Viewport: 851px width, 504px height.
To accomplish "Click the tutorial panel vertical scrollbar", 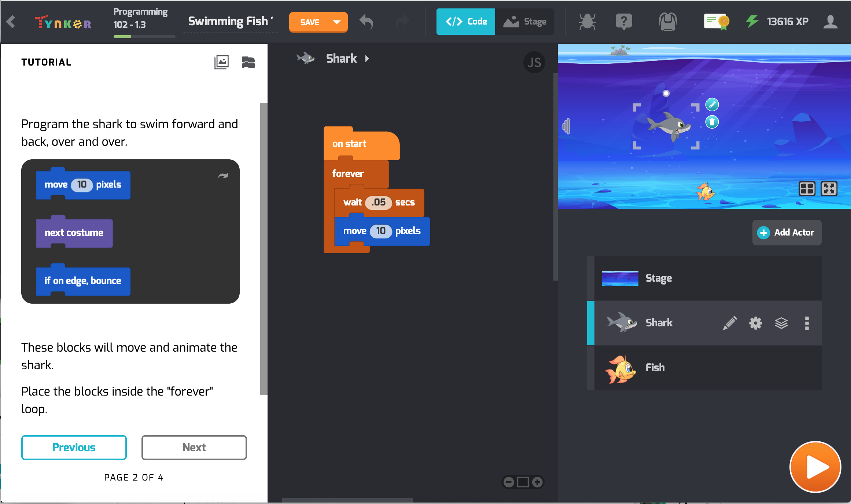I will 264,249.
